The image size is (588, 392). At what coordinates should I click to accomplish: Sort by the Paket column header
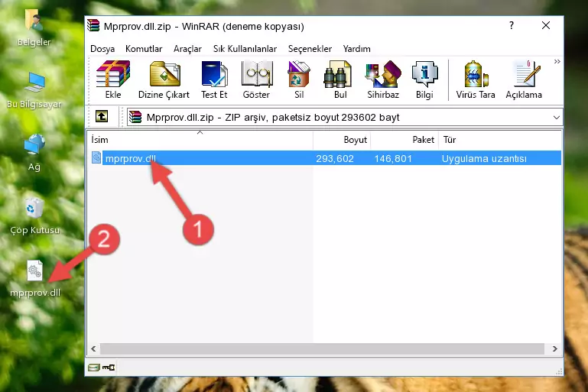(404, 140)
